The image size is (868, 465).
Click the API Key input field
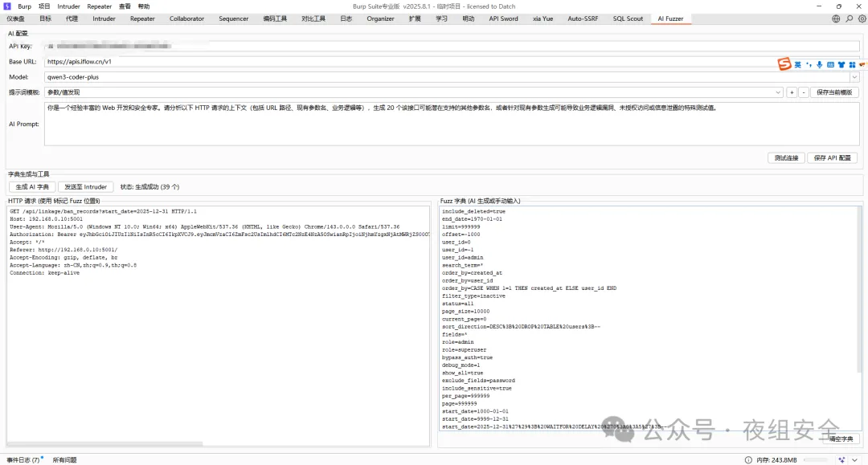452,47
